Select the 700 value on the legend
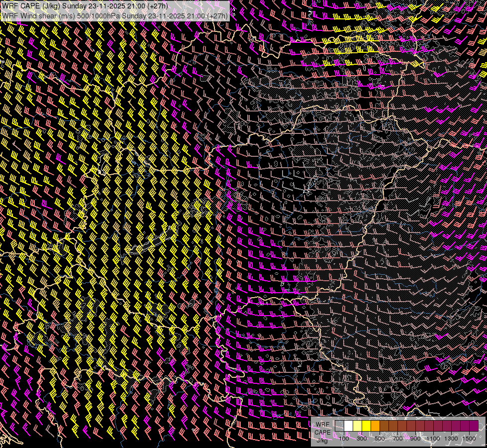Viewport: 487px width, 448px height. click(x=397, y=438)
